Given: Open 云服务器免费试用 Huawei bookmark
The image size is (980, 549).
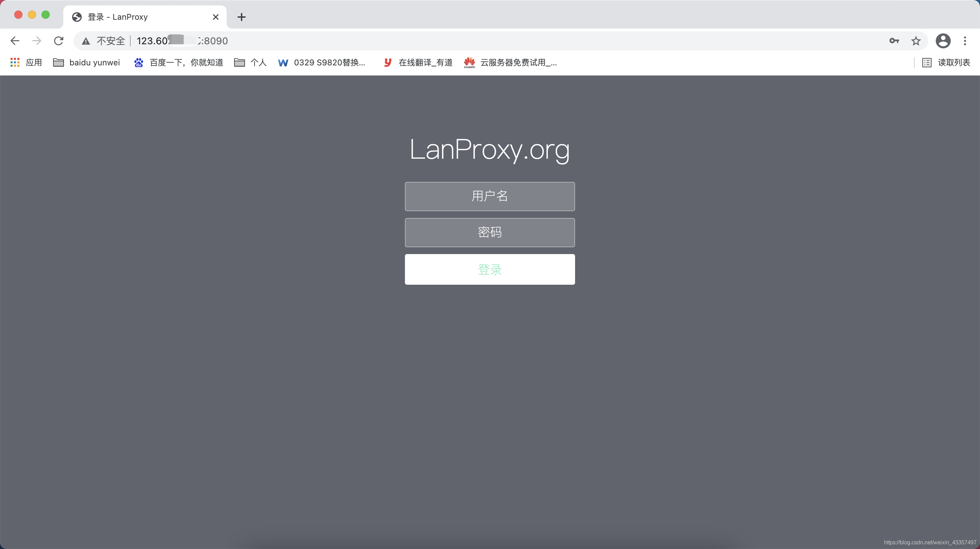Looking at the screenshot, I should [x=510, y=62].
